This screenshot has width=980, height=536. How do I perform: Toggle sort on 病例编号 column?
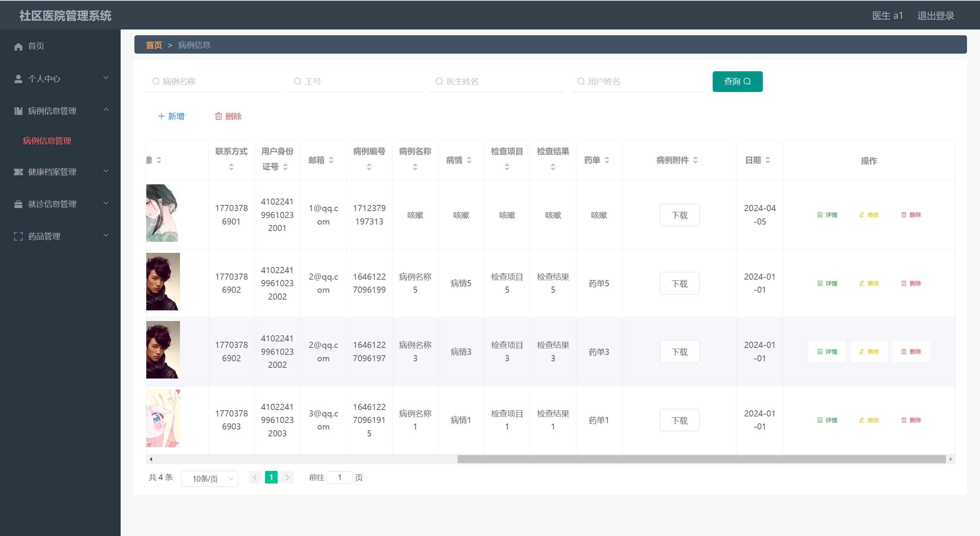369,167
